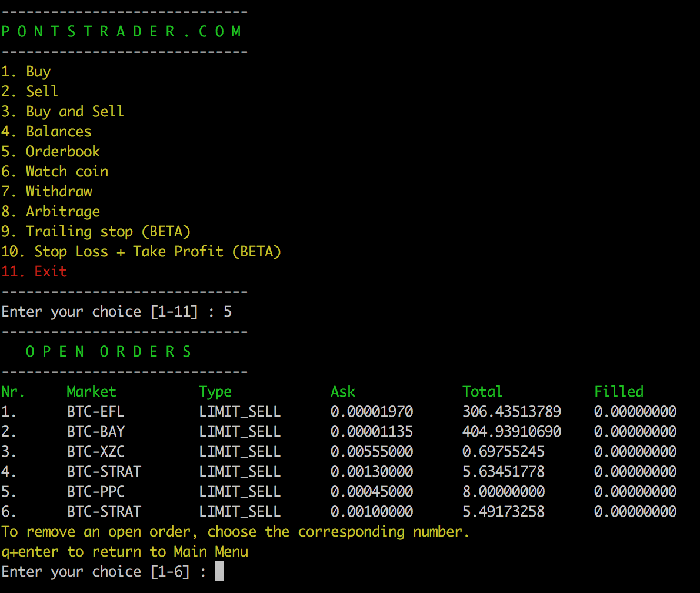Click total value 5.49173258
Viewport: 700px width, 593px height.
[x=504, y=512]
